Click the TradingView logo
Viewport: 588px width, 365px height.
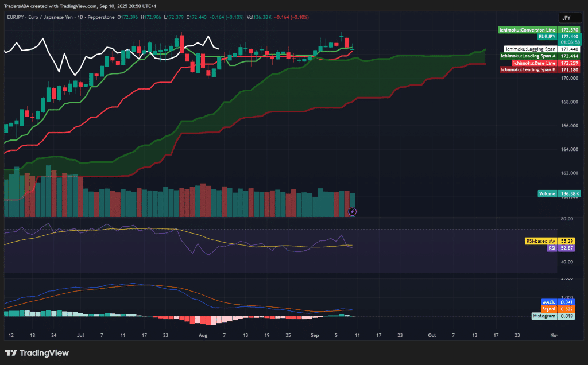(x=36, y=353)
